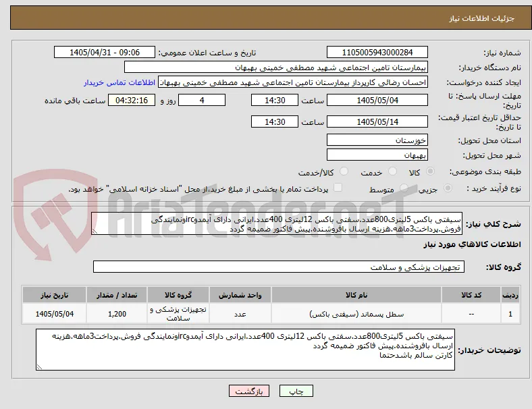The width and height of the screenshot is (532, 409).
Task: Toggle the اسناد خزانه اسلامی payment checkbox
Action: tap(338, 188)
